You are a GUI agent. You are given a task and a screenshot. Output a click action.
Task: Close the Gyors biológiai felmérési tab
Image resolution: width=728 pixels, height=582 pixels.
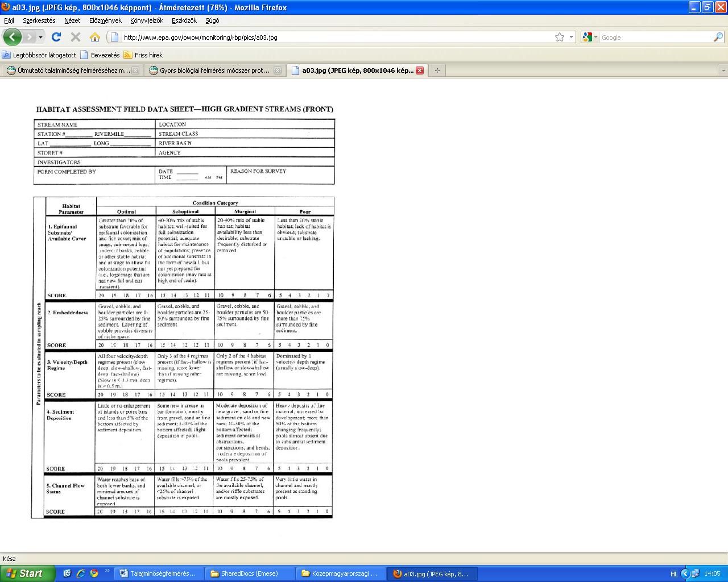point(278,71)
